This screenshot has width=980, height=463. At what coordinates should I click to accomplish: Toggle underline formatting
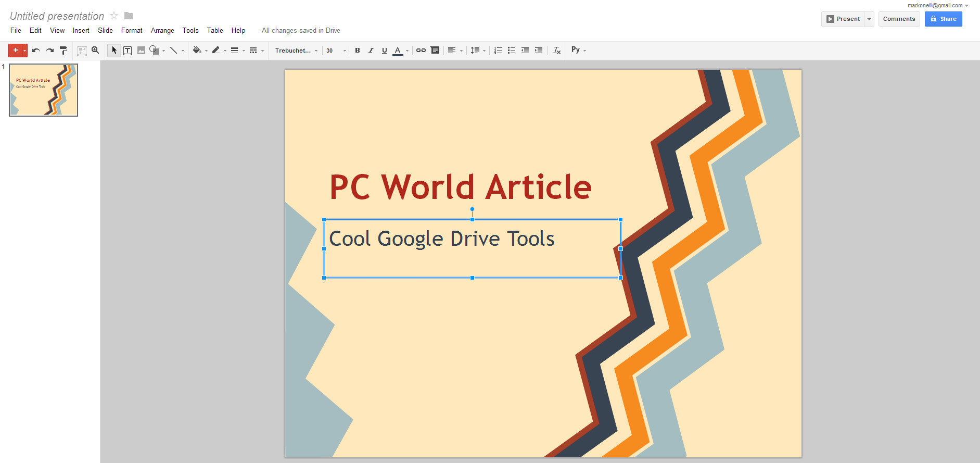coord(385,51)
